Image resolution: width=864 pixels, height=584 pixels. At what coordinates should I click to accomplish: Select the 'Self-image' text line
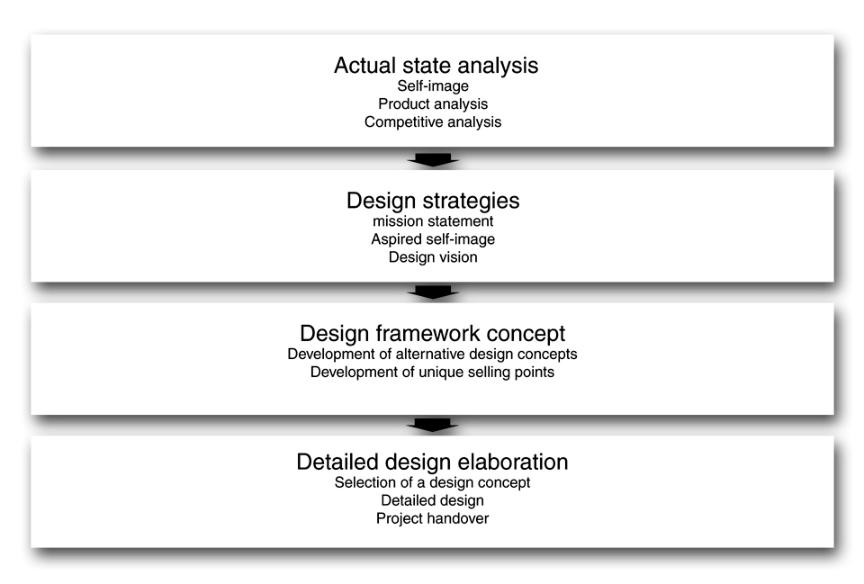433,86
